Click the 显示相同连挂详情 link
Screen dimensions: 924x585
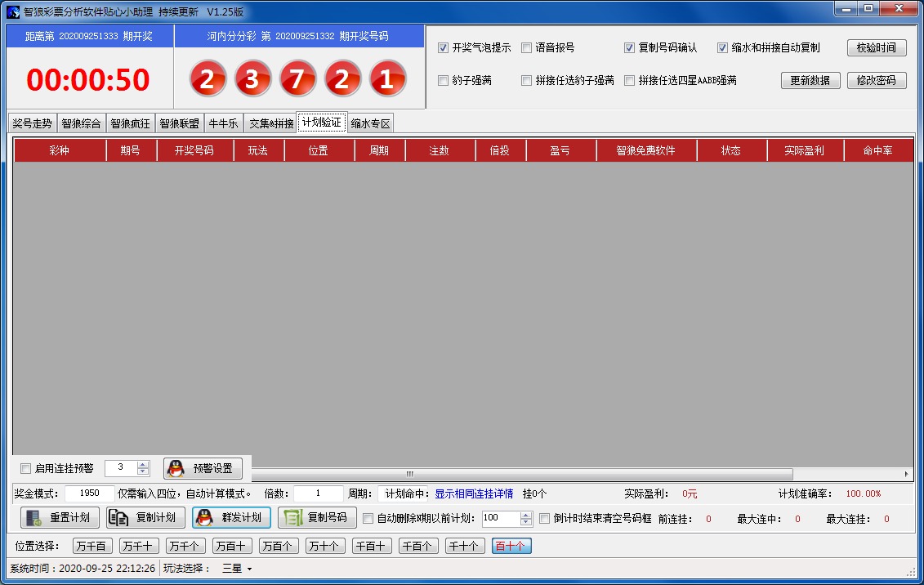pyautogui.click(x=474, y=494)
